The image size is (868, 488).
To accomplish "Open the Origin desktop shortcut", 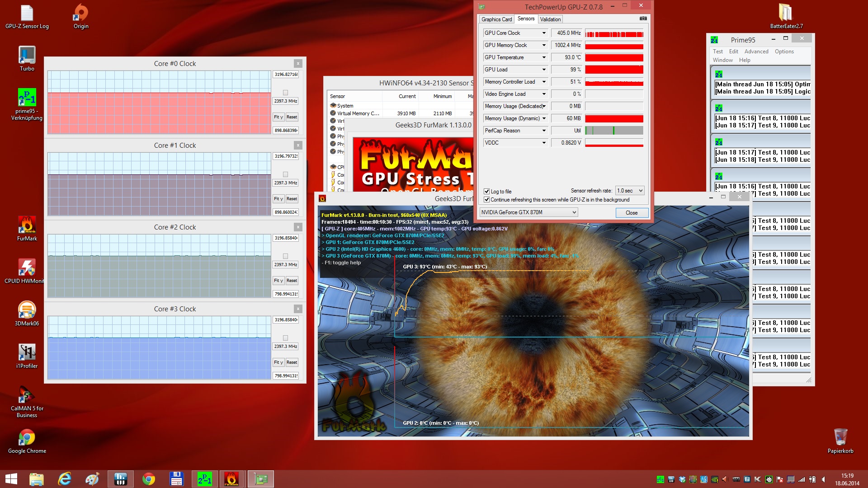I will point(81,17).
